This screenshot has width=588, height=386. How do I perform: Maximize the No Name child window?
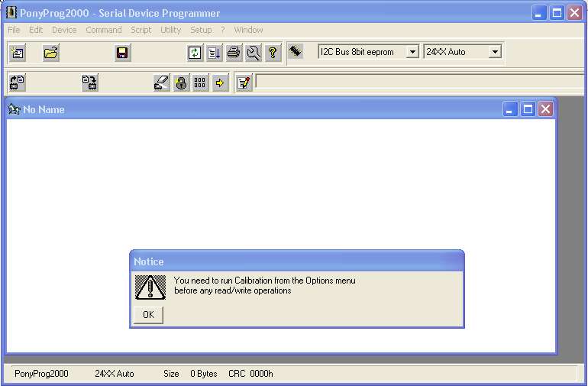click(528, 109)
